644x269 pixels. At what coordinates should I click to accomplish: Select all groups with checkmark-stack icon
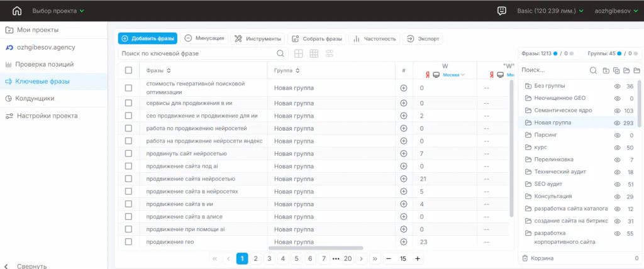pyautogui.click(x=616, y=70)
